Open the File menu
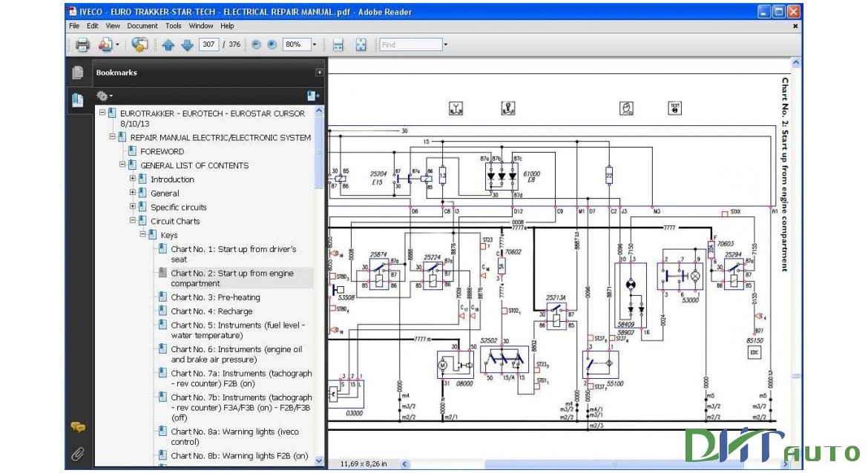 point(74,26)
